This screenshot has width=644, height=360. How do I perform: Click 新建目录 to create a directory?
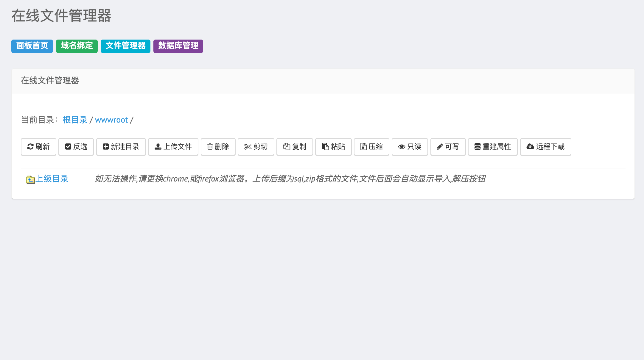point(121,147)
